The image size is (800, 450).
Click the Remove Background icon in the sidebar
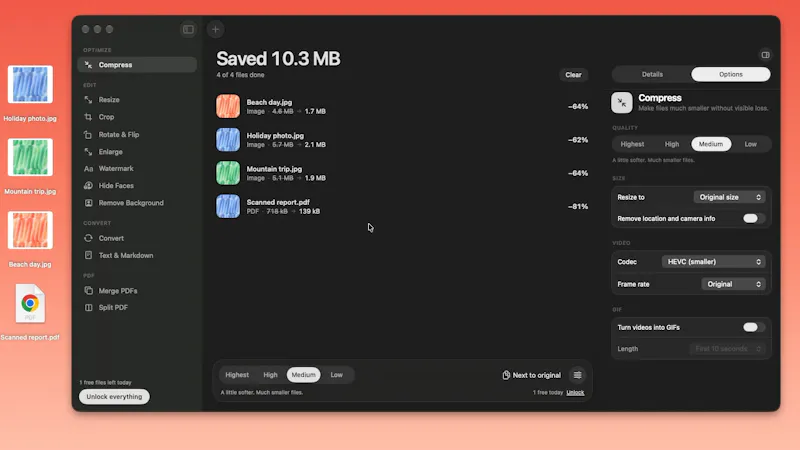pyautogui.click(x=88, y=203)
